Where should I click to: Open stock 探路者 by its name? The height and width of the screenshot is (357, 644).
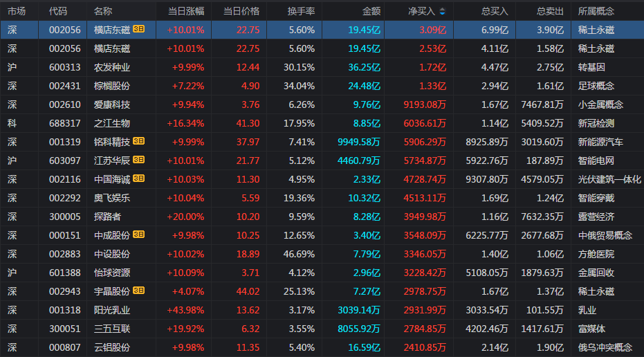[108, 217]
